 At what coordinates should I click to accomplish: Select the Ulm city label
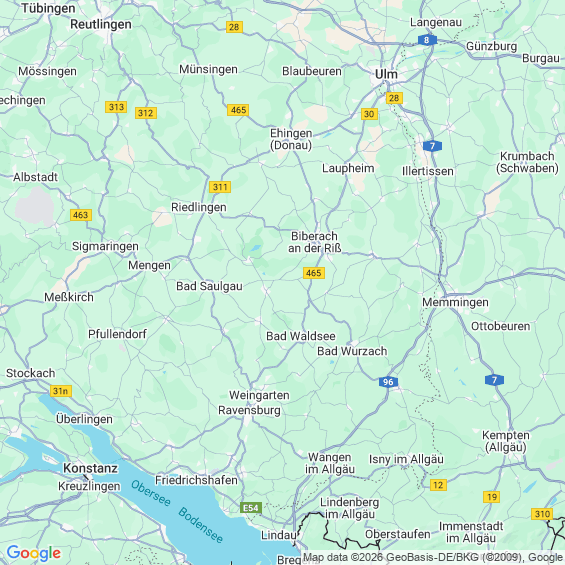point(386,74)
